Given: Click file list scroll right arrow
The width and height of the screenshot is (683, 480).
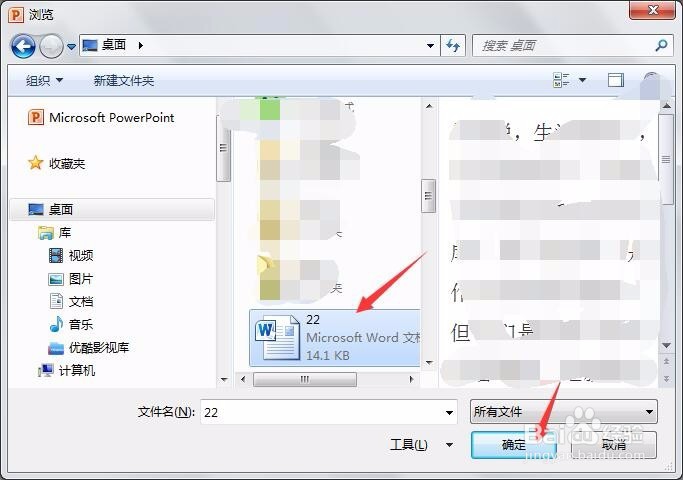Looking at the screenshot, I should pos(411,379).
